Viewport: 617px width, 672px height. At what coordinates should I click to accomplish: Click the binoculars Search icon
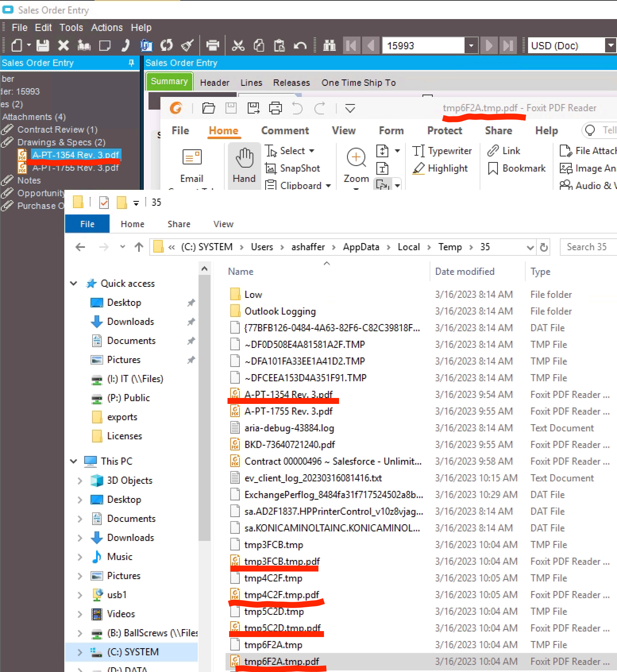tap(329, 45)
